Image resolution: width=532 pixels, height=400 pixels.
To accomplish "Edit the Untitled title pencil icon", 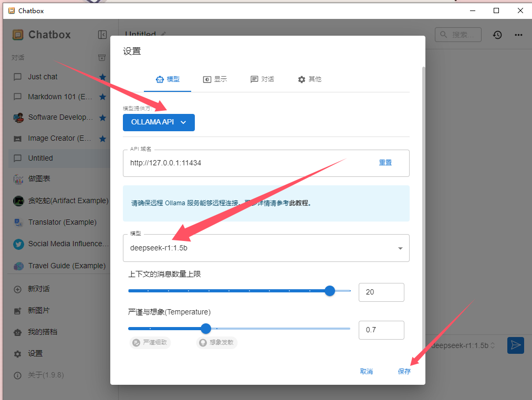I will click(163, 34).
